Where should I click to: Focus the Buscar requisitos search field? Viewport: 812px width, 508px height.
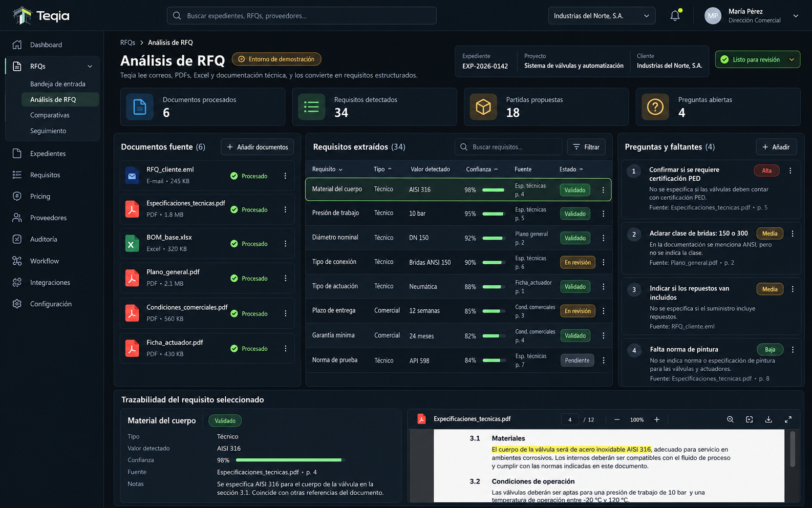508,147
